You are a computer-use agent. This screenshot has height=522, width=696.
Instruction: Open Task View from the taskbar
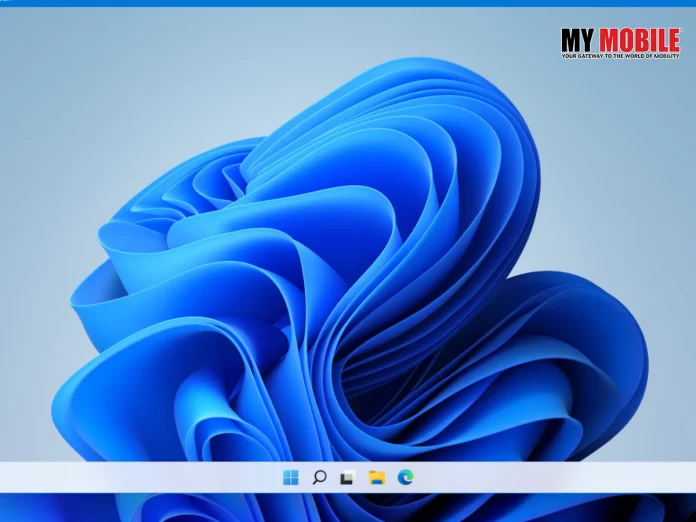coord(348,478)
